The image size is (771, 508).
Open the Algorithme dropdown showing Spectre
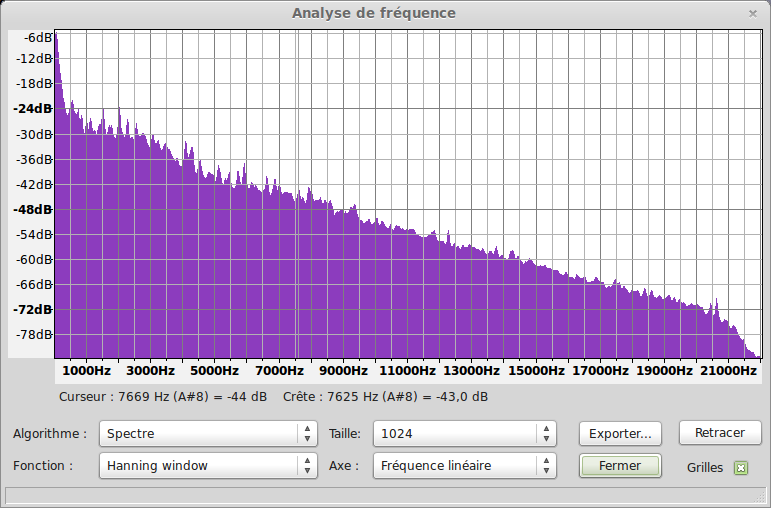pyautogui.click(x=208, y=433)
